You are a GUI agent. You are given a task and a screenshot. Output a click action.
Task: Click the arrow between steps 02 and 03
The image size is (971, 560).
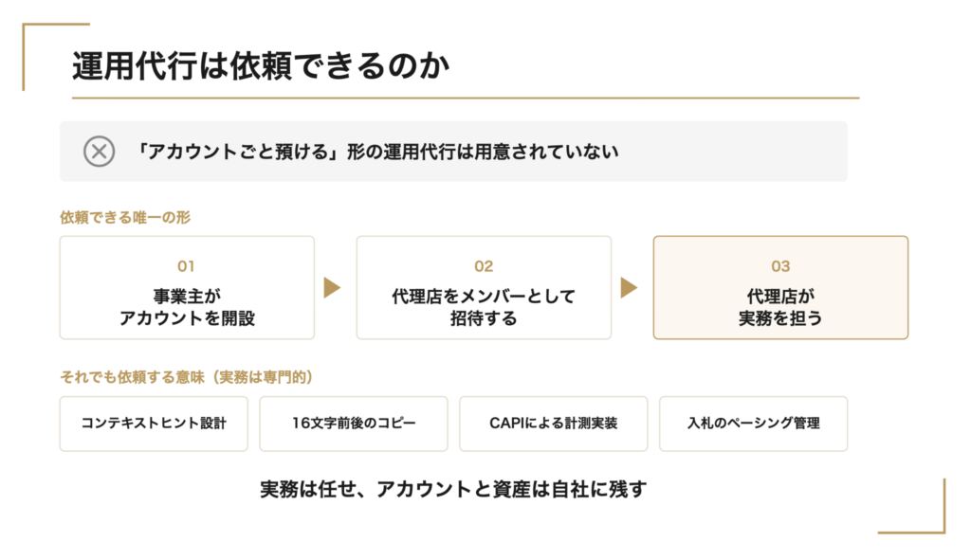(630, 288)
